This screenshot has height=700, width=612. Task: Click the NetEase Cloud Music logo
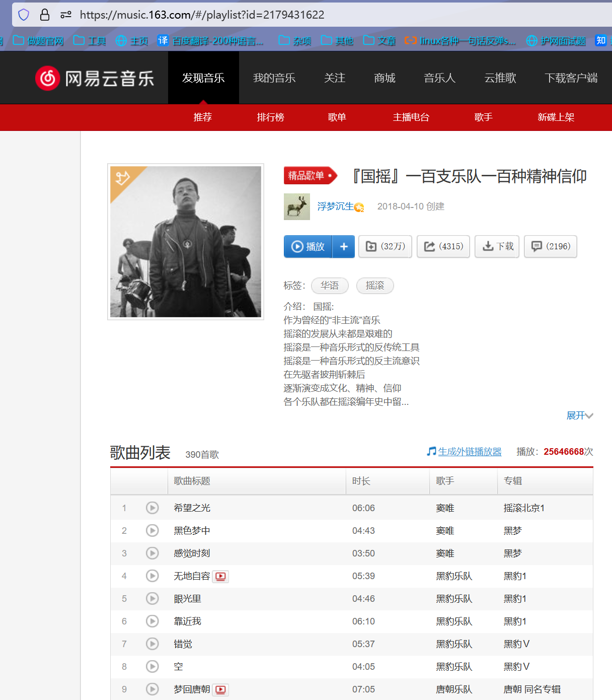[95, 78]
